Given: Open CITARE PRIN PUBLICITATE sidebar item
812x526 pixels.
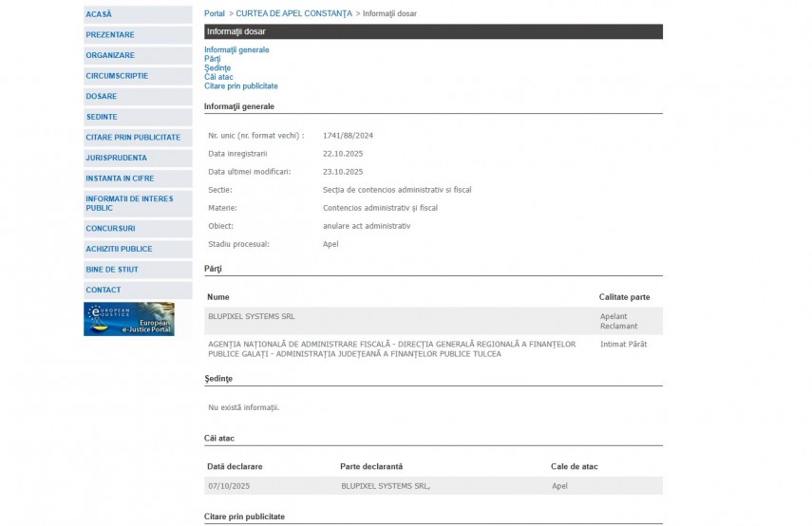Looking at the screenshot, I should point(133,138).
